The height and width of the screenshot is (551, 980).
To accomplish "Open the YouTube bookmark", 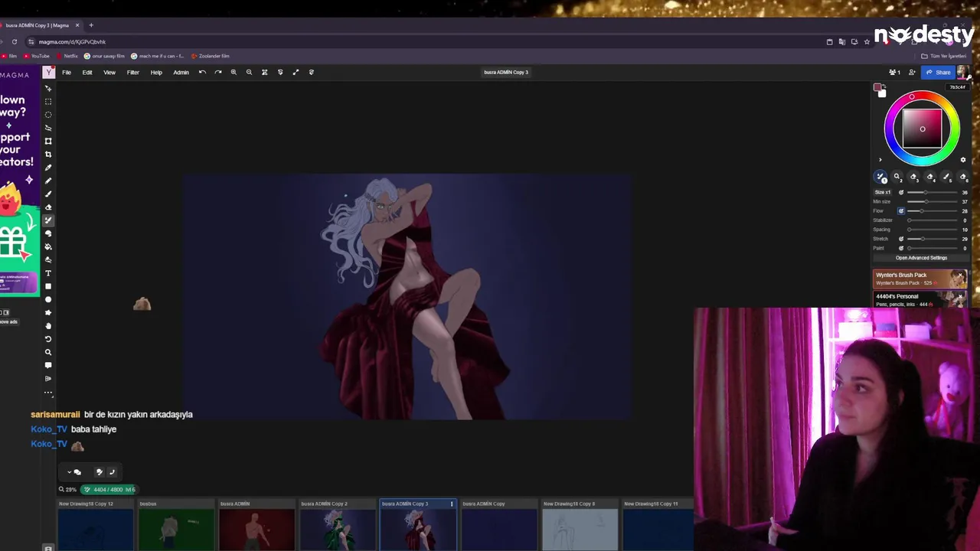I will coord(37,56).
